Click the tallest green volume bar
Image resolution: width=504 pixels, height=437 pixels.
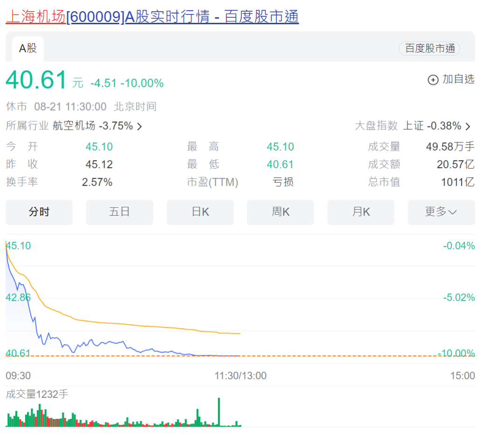218,412
